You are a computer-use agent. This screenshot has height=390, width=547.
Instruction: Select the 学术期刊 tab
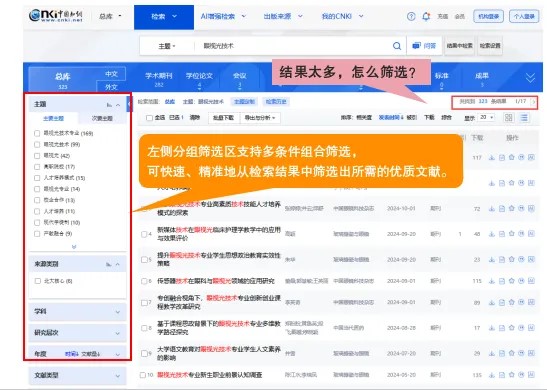[159, 79]
